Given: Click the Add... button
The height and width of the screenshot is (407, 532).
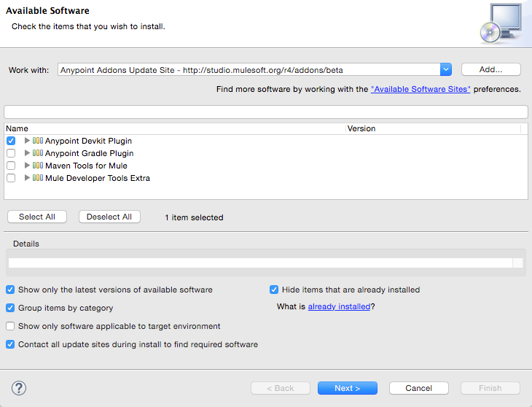Looking at the screenshot, I should pyautogui.click(x=490, y=69).
